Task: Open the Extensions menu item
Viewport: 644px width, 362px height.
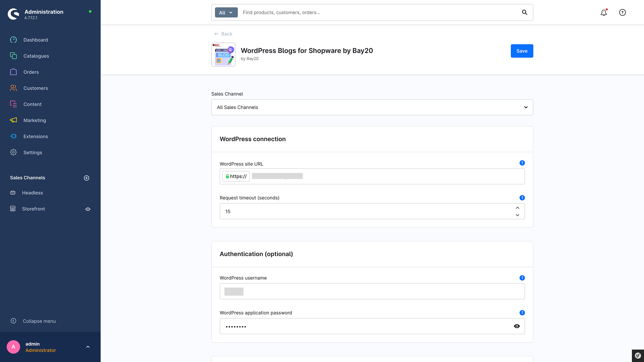Action: tap(36, 136)
